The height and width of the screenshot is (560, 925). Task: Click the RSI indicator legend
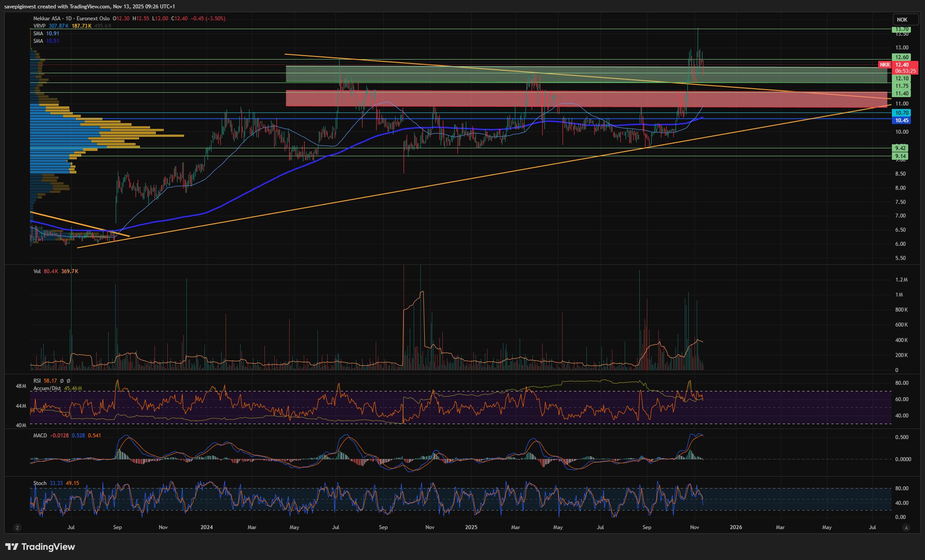tap(37, 381)
